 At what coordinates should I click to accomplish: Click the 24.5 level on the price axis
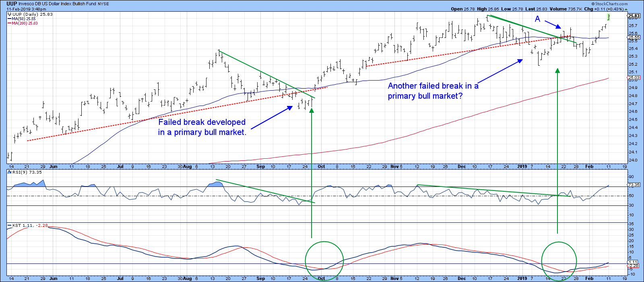[x=633, y=119]
